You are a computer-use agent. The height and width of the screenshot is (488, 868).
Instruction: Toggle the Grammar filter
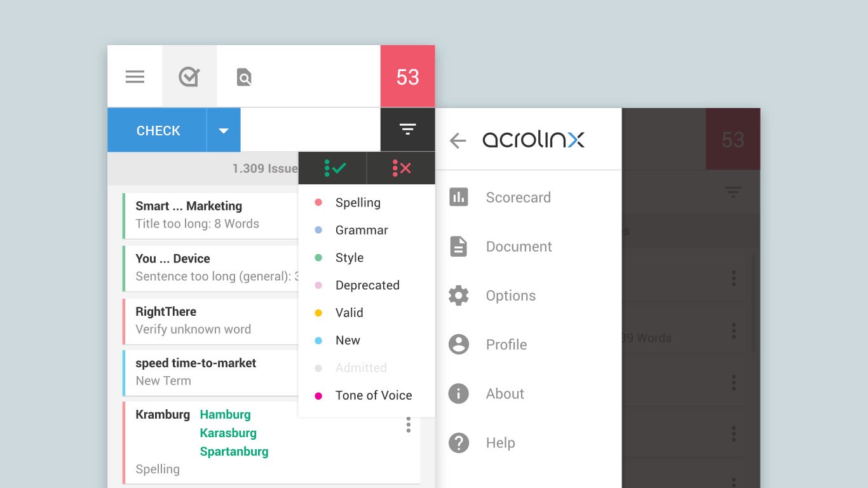pos(367,230)
